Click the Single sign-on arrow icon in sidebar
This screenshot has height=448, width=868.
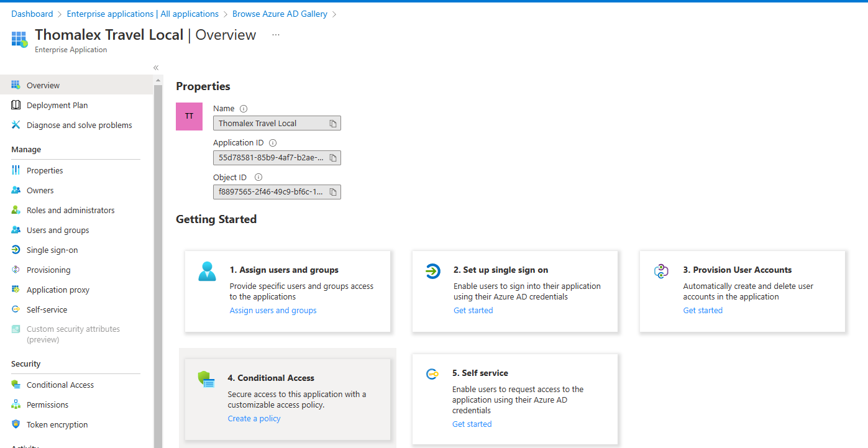(16, 250)
